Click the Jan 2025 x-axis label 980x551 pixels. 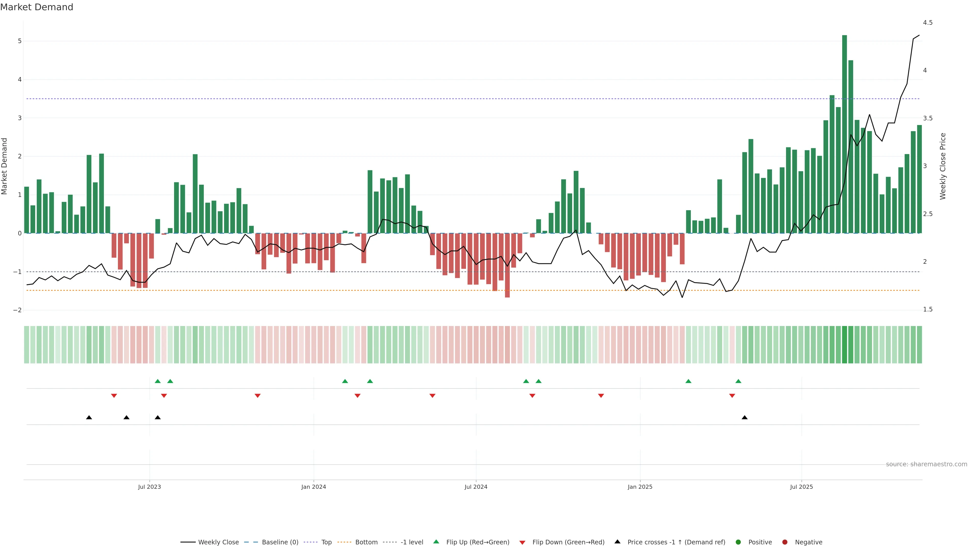(x=640, y=487)
